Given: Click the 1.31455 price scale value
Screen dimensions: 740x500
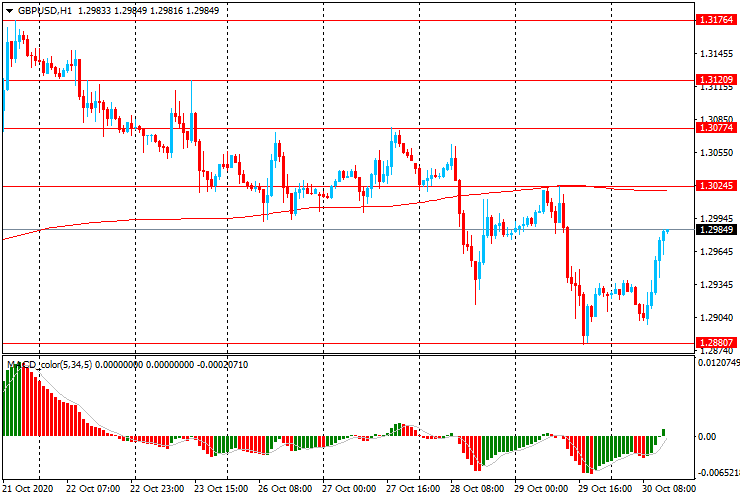Looking at the screenshot, I should pos(717,54).
